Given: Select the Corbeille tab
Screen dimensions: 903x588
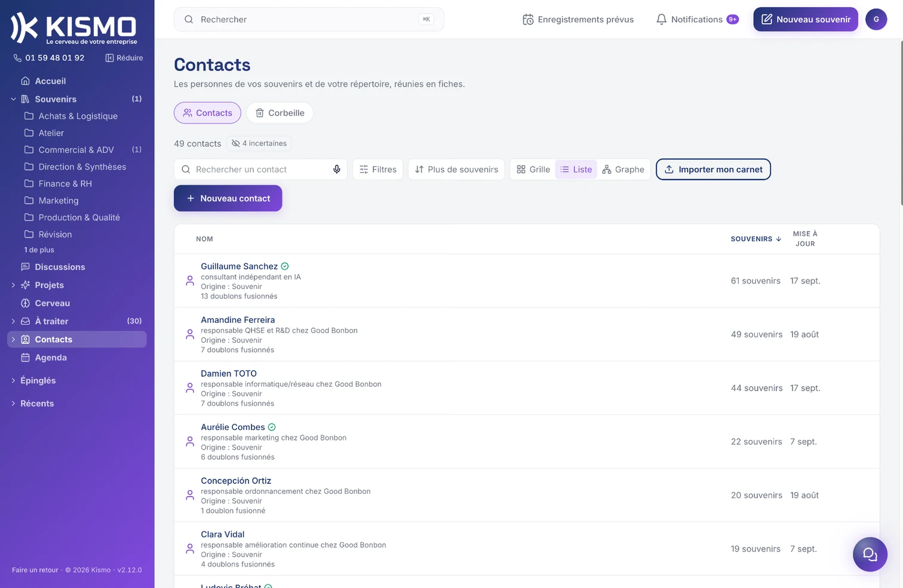Looking at the screenshot, I should (279, 113).
